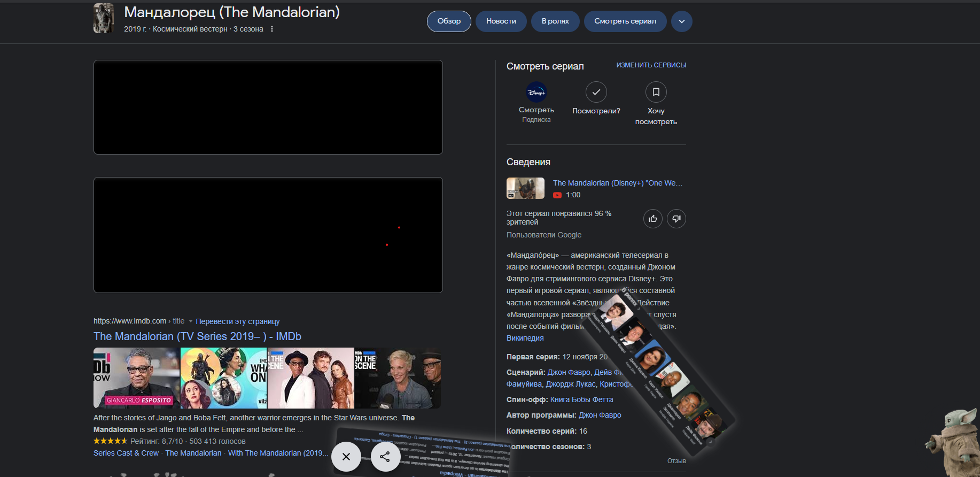Click the thumbs down dislike button

pyautogui.click(x=676, y=219)
